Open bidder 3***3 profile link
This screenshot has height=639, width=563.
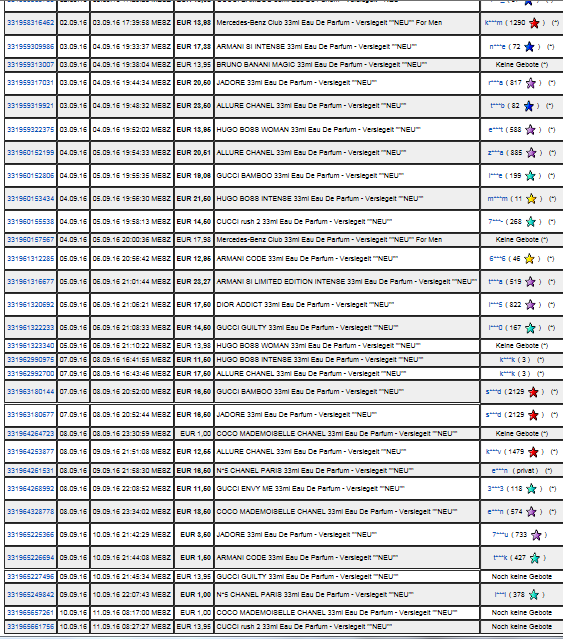click(x=495, y=489)
